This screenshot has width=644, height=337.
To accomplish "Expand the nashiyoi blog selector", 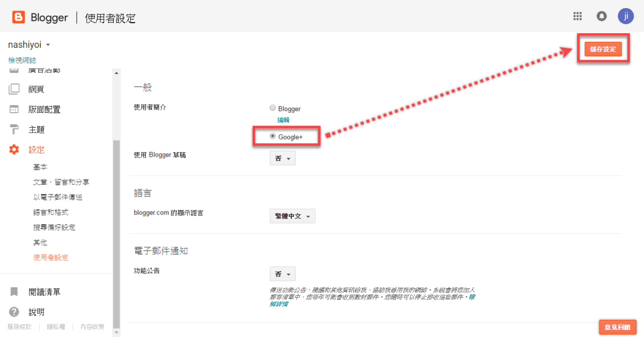I will click(x=29, y=45).
